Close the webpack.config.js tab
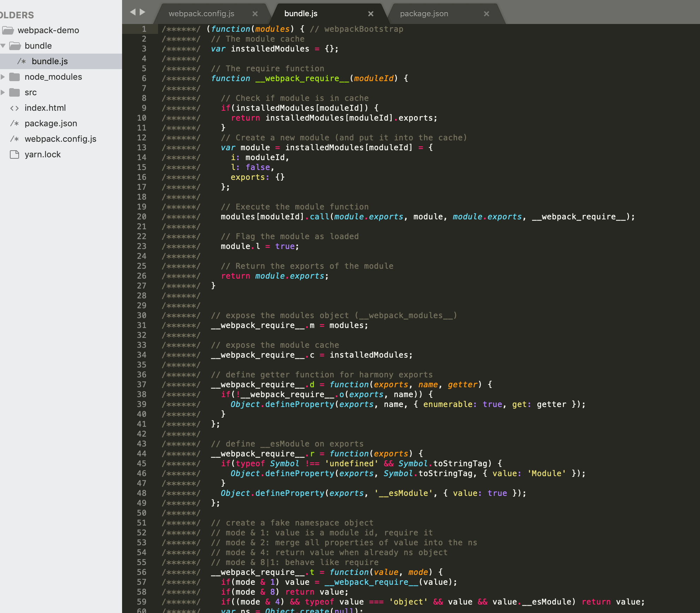This screenshot has width=700, height=613. (255, 14)
